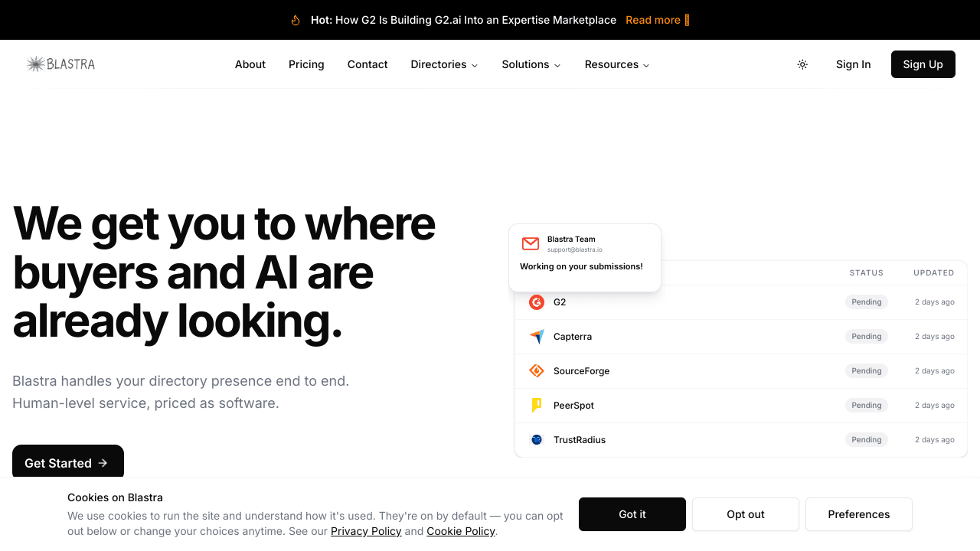This screenshot has height=551, width=980.
Task: Expand the Resources dropdown menu
Action: pos(617,64)
